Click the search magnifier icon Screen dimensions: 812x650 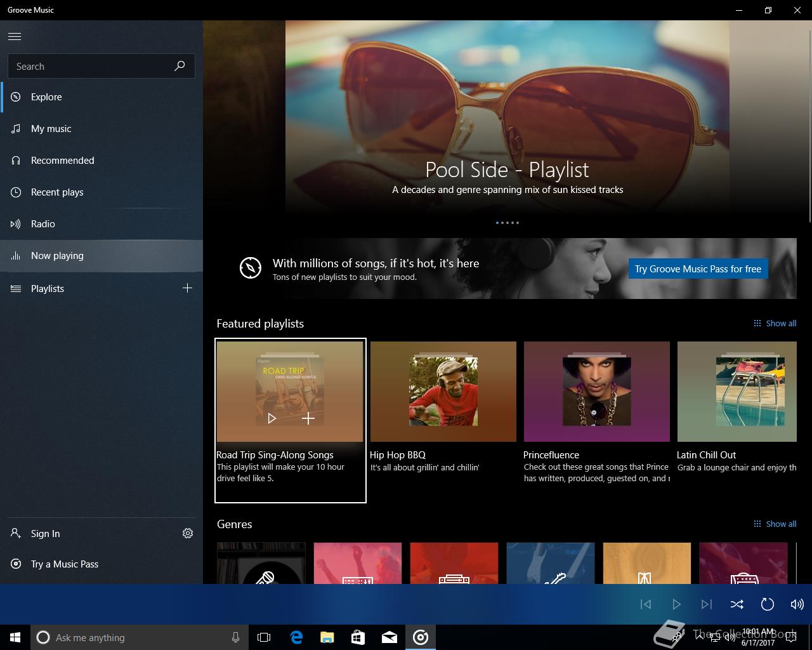click(180, 66)
